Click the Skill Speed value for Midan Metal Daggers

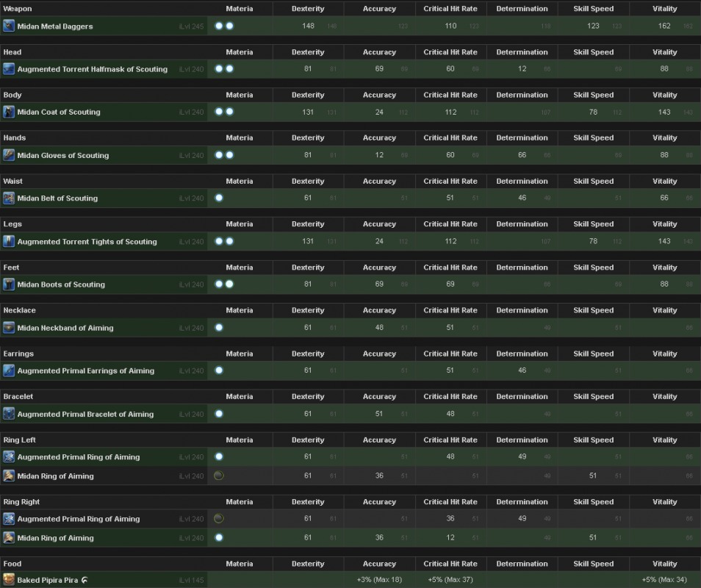pos(593,26)
